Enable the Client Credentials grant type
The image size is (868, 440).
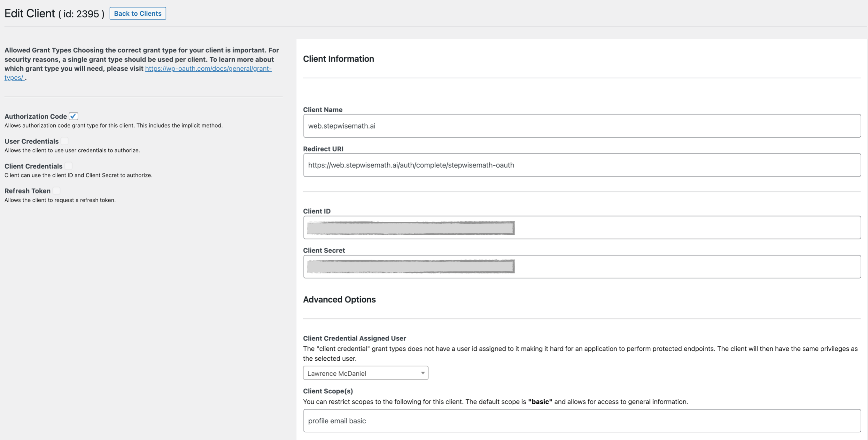click(x=68, y=166)
